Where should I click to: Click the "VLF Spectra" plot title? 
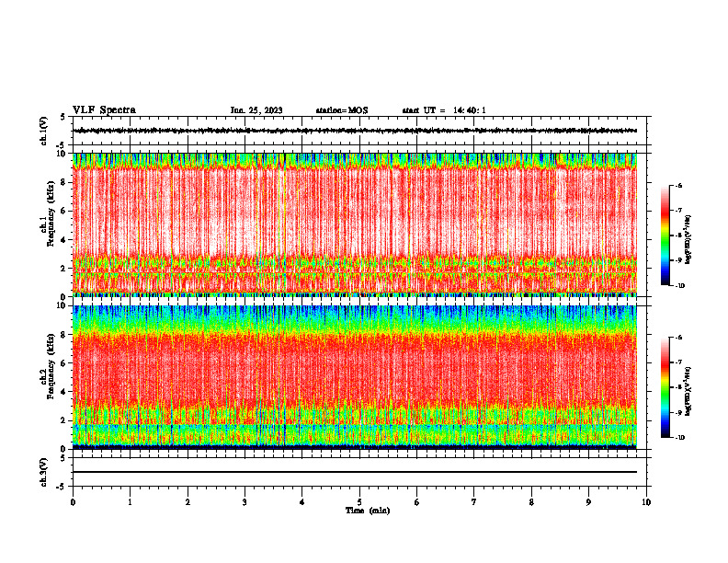pos(104,110)
